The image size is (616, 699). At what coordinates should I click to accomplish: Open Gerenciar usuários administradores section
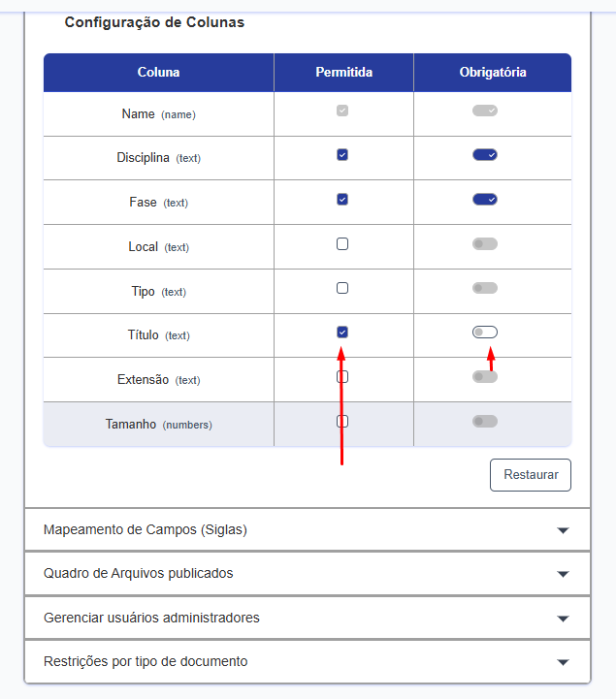click(x=307, y=618)
